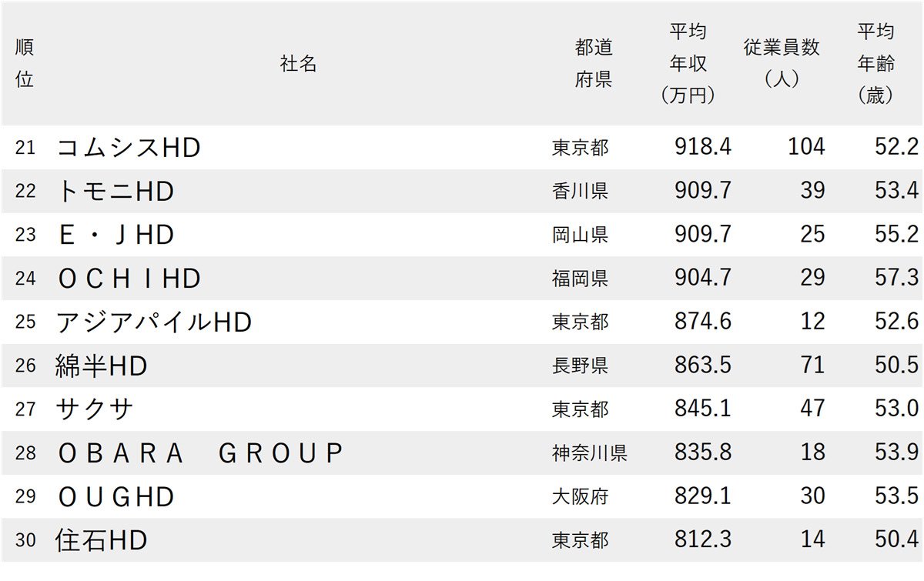This screenshot has width=924, height=581.
Task: Click the 綿半HD company name
Action: pos(101,366)
